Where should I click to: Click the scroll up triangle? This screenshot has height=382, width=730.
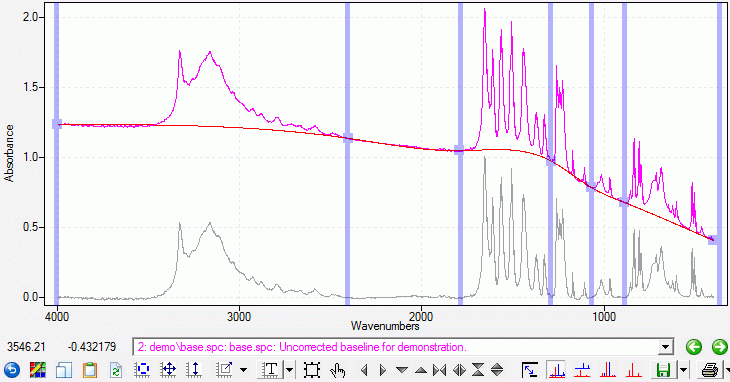421,370
